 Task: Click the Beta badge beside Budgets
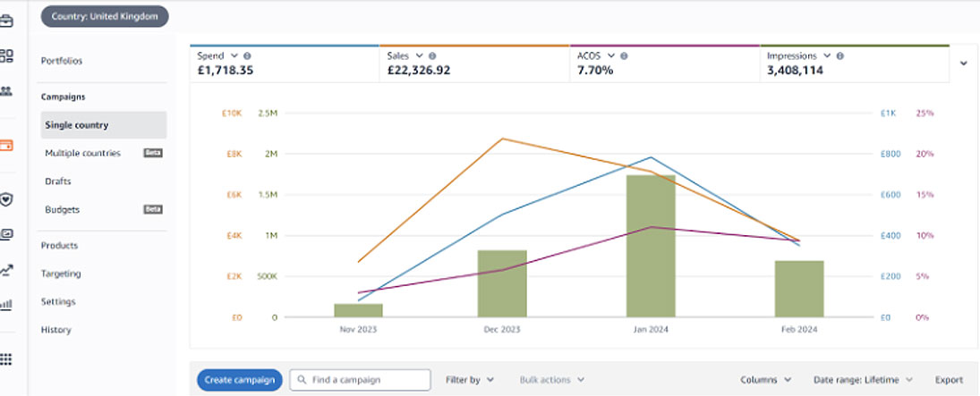[153, 209]
